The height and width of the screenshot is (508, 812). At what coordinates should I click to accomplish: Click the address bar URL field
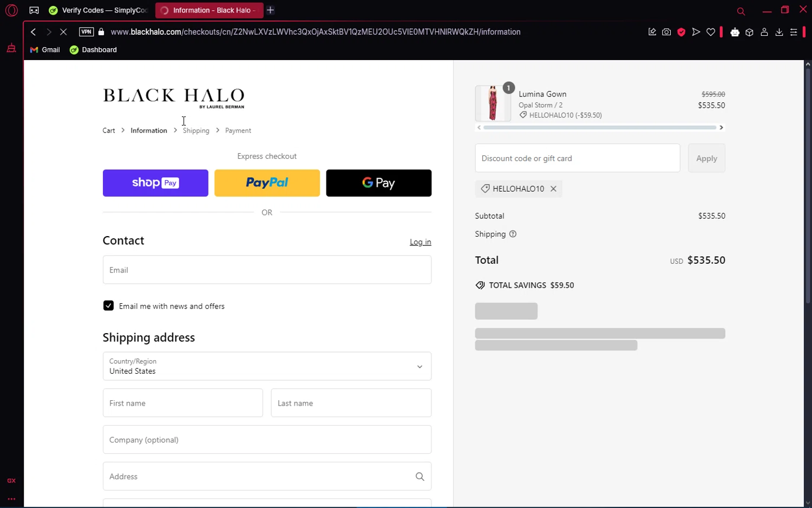pyautogui.click(x=316, y=32)
